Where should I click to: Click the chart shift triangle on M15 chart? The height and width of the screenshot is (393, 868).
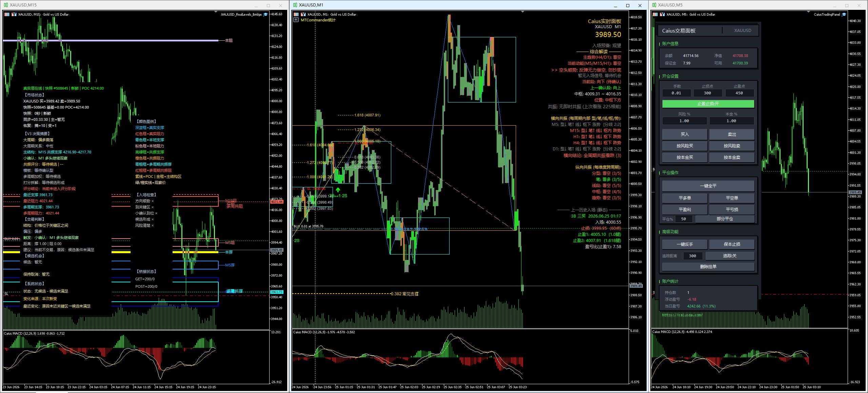coord(216,12)
